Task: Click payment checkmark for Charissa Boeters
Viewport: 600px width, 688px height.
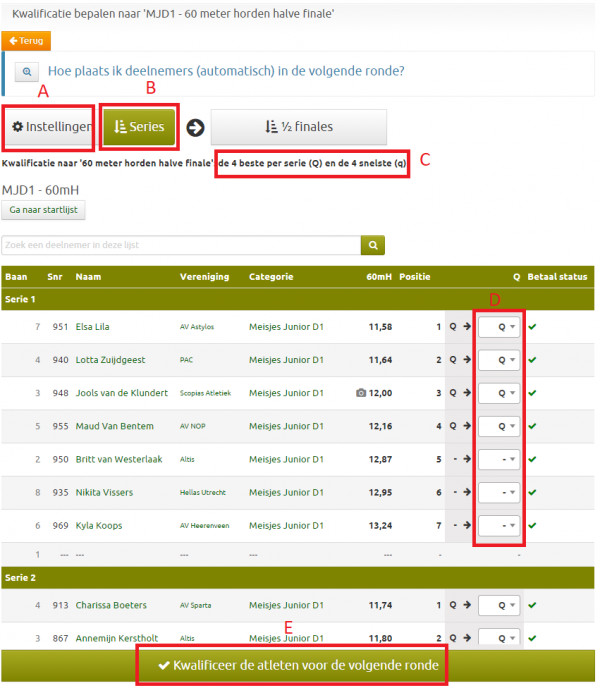Action: click(533, 605)
